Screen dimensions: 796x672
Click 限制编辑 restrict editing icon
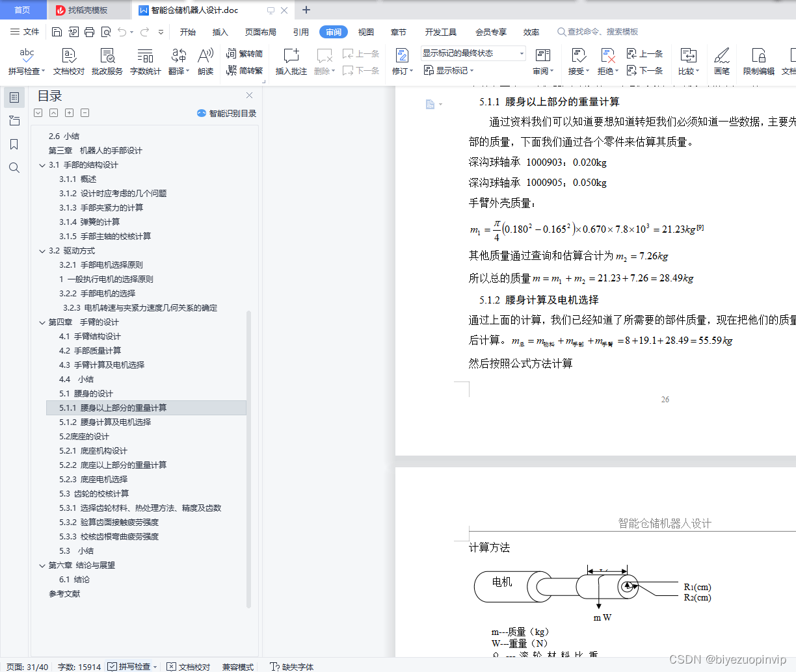[759, 62]
